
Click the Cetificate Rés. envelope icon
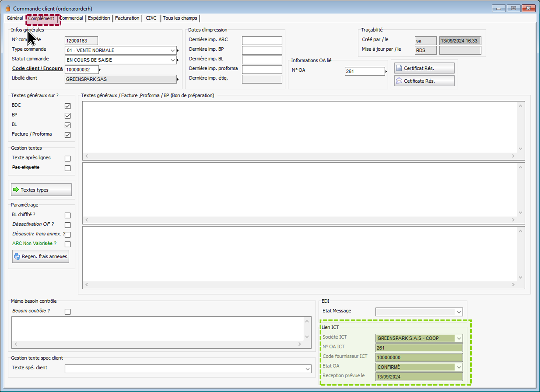399,81
